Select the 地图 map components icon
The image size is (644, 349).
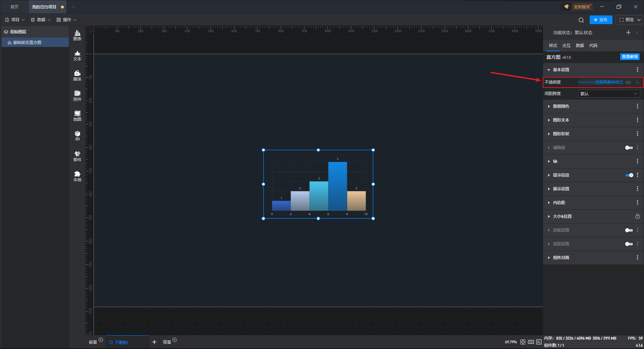click(x=77, y=116)
